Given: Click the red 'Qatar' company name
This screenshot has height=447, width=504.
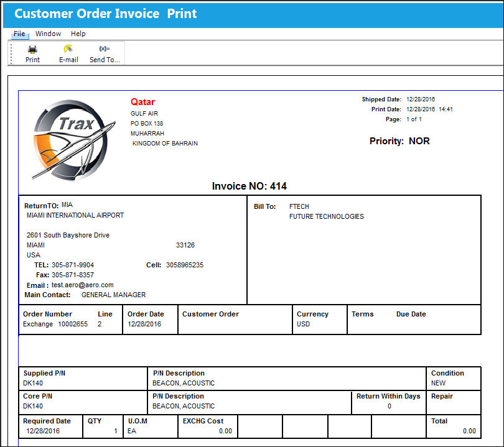Looking at the screenshot, I should [142, 102].
